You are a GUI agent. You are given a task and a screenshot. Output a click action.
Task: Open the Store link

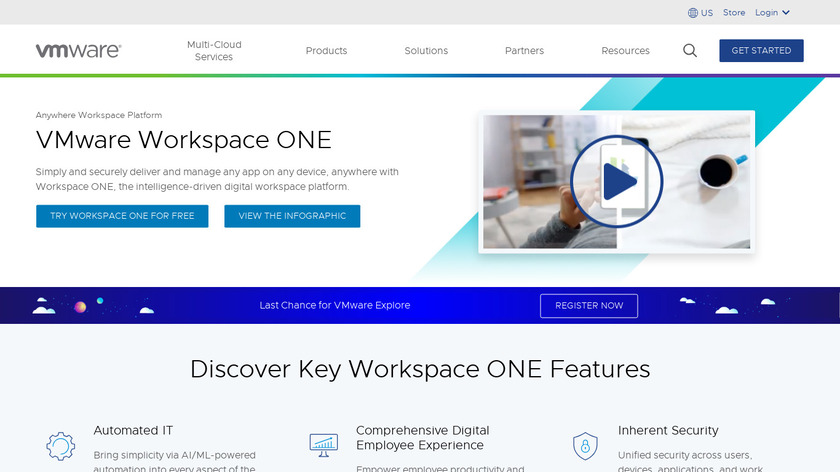click(734, 12)
